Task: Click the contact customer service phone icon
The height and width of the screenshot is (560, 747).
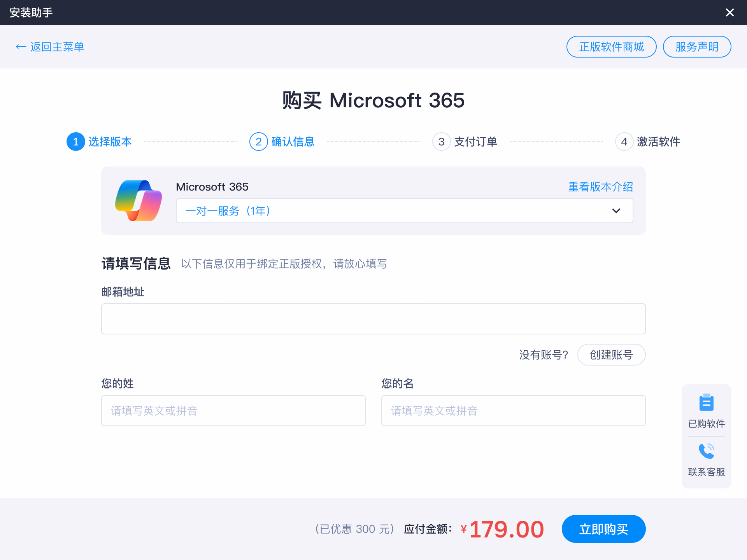Action: tap(707, 451)
